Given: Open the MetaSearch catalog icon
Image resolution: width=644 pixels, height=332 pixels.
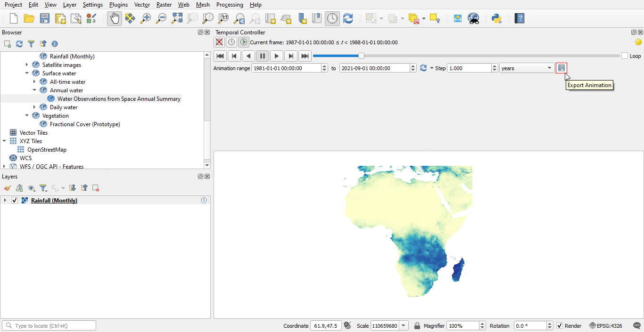Looking at the screenshot, I should pyautogui.click(x=473, y=18).
